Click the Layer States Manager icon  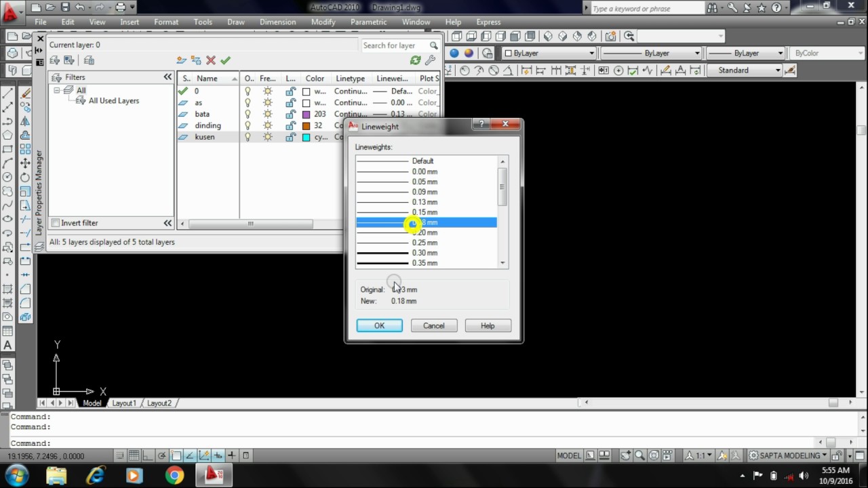click(x=89, y=60)
